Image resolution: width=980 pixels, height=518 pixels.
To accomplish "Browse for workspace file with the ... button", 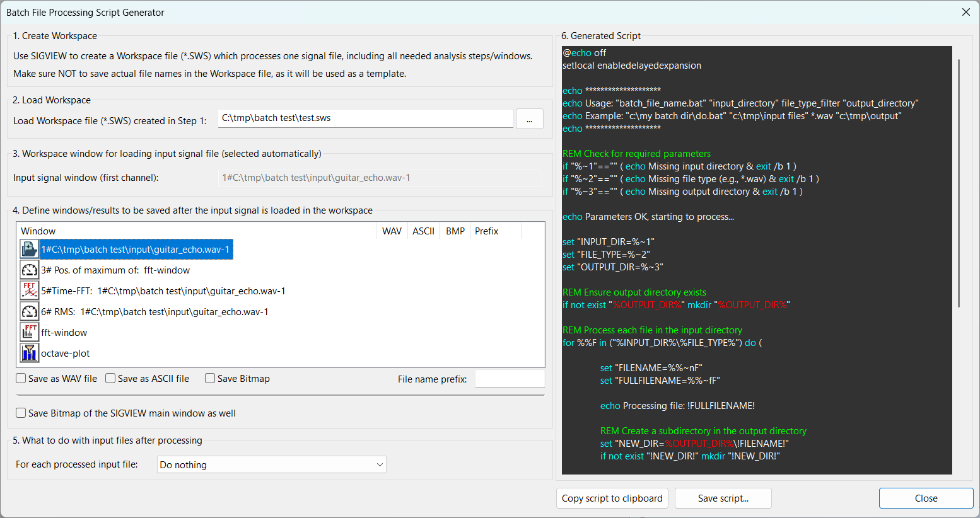I will click(x=529, y=119).
